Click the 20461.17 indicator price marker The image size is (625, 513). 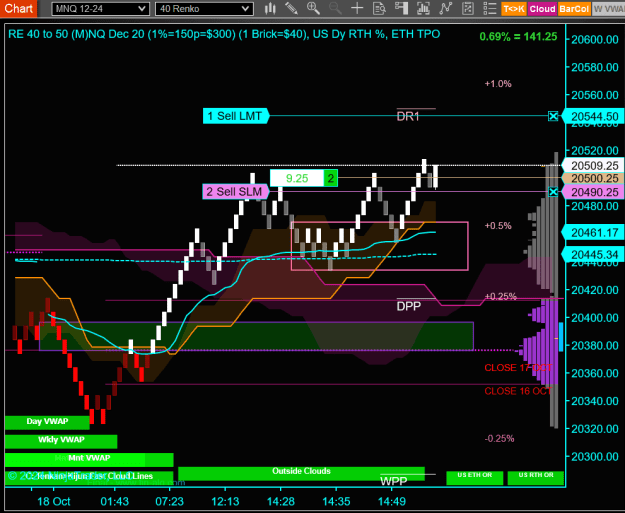pos(594,232)
